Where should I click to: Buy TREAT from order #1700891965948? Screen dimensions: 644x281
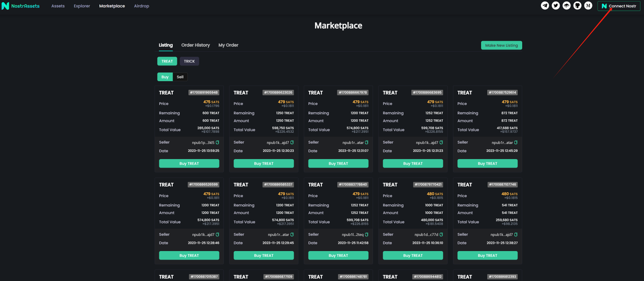coord(189,163)
